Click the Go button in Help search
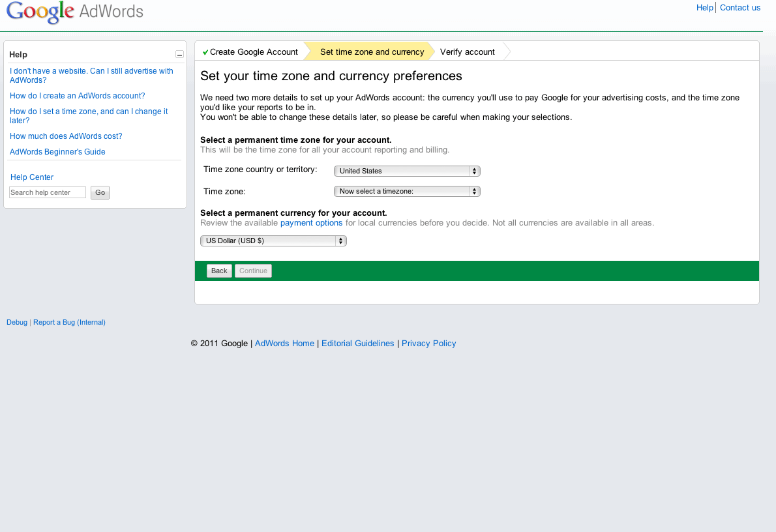 pyautogui.click(x=100, y=192)
